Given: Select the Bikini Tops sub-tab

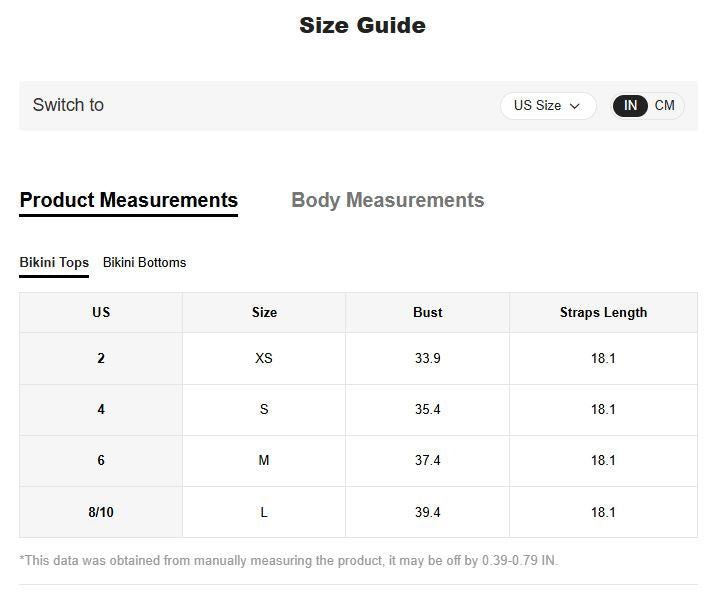Looking at the screenshot, I should (x=54, y=263).
